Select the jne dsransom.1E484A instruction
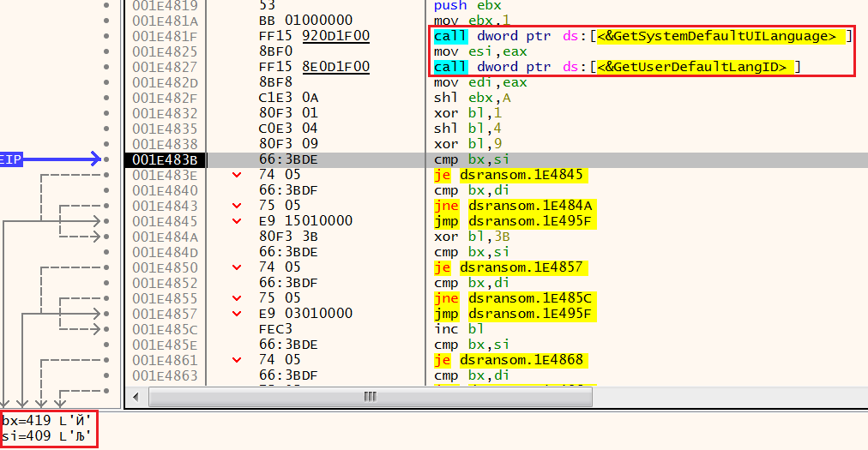 tap(515, 206)
